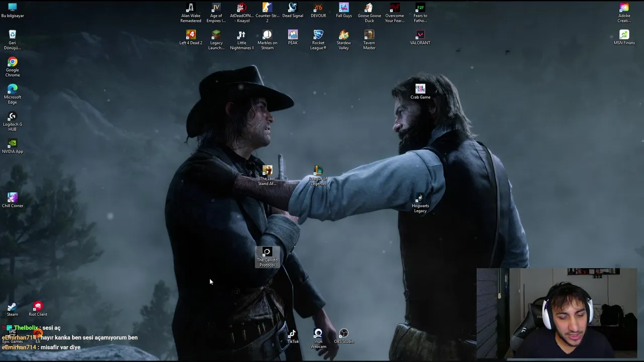Open Bu bilgisayar desktop icon
Screen dimensions: 644x362
[x=13, y=11]
